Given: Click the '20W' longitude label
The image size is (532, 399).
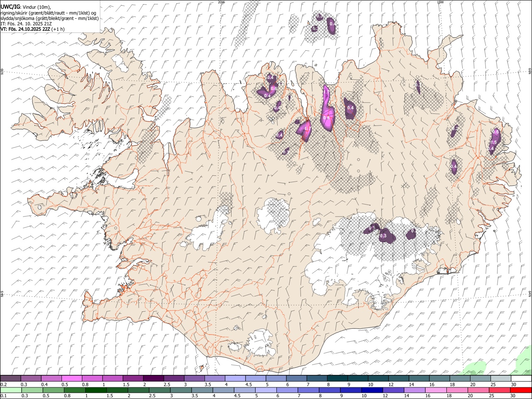Looking at the screenshot, I should tap(221, 2).
